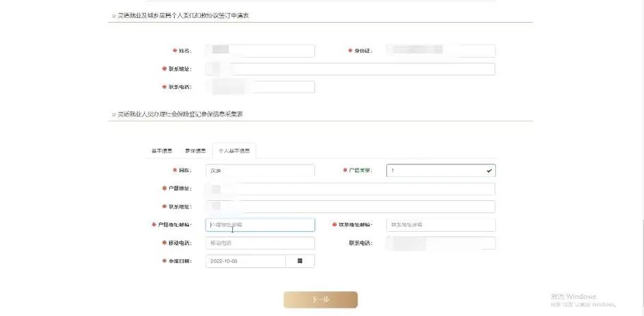Select the 联系电话 field under 联系地址 in top form
Screen dimensions: 644x316
260,87
